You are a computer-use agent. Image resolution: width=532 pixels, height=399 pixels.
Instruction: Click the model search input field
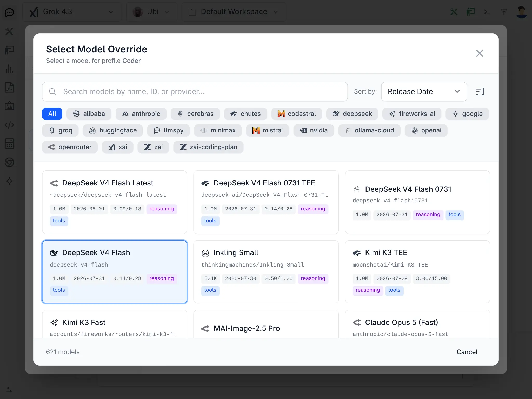tap(195, 92)
